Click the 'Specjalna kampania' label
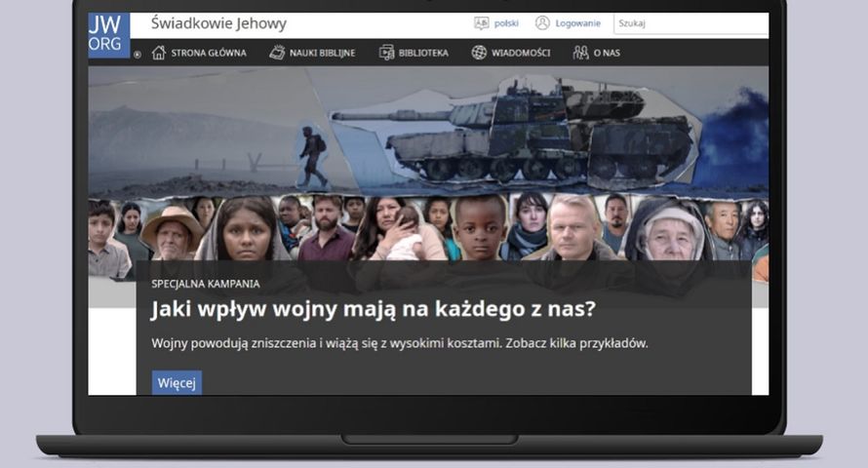Screen dimensions: 868x468 pyautogui.click(x=206, y=284)
